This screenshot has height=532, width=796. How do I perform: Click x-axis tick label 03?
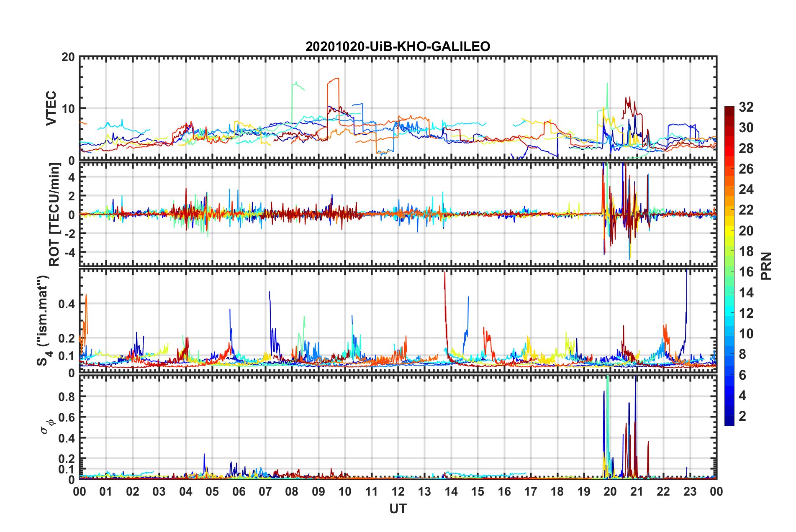(159, 491)
